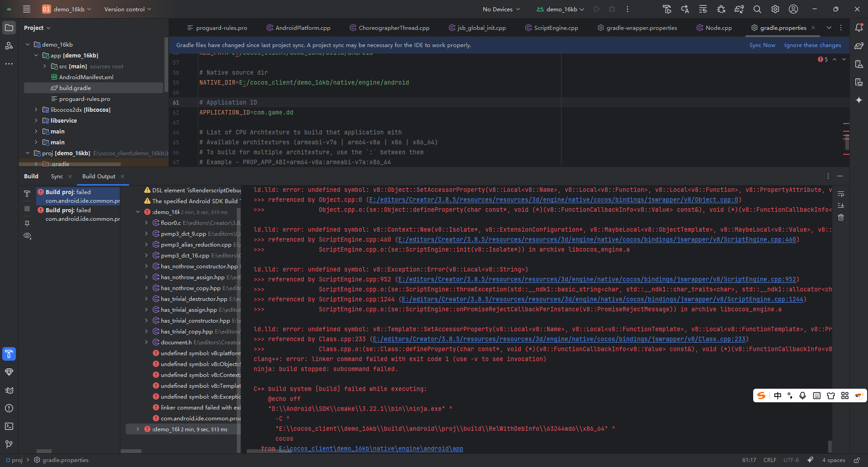868x467 pixels.
Task: Open the Gemini AI assistant panel
Action: (859, 100)
